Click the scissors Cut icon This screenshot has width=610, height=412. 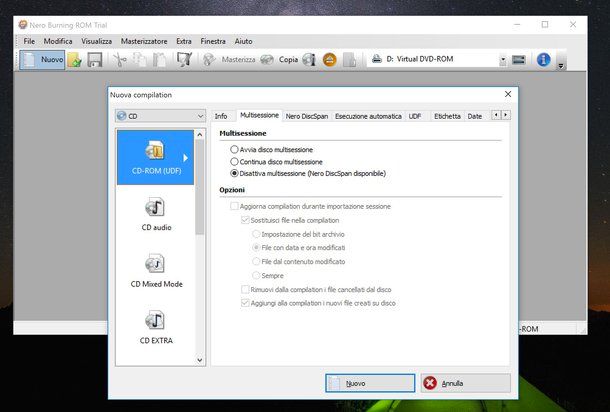pos(120,60)
